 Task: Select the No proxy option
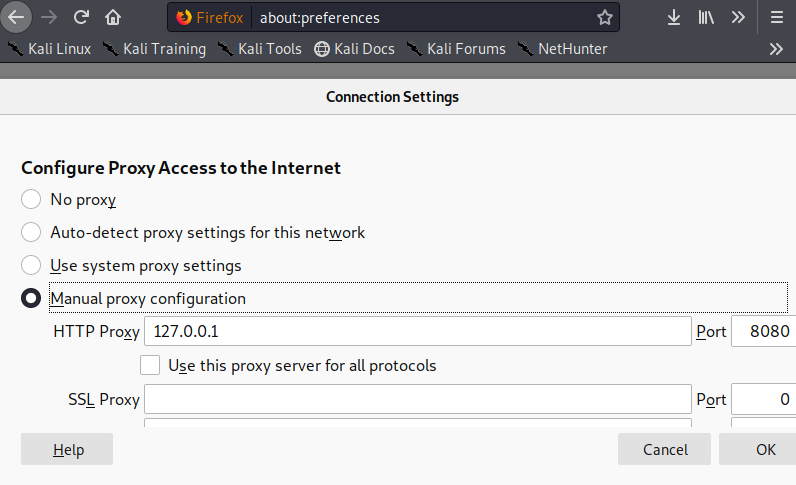pos(31,200)
